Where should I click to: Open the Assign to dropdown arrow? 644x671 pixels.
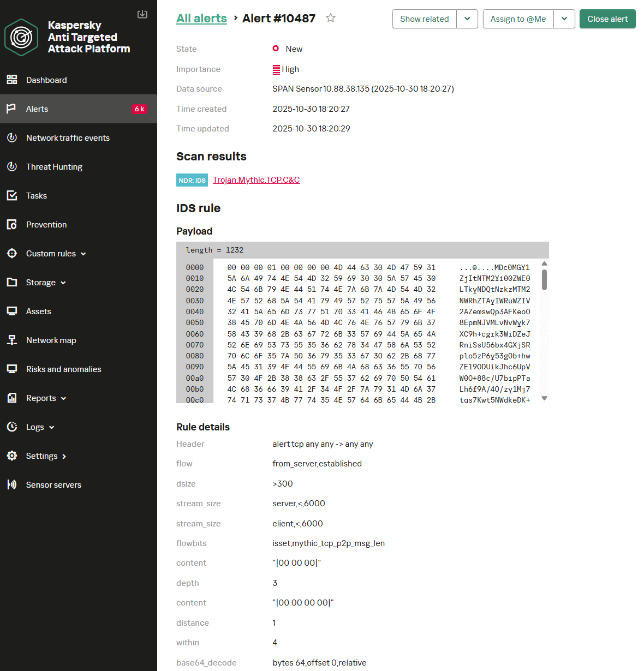pyautogui.click(x=564, y=19)
